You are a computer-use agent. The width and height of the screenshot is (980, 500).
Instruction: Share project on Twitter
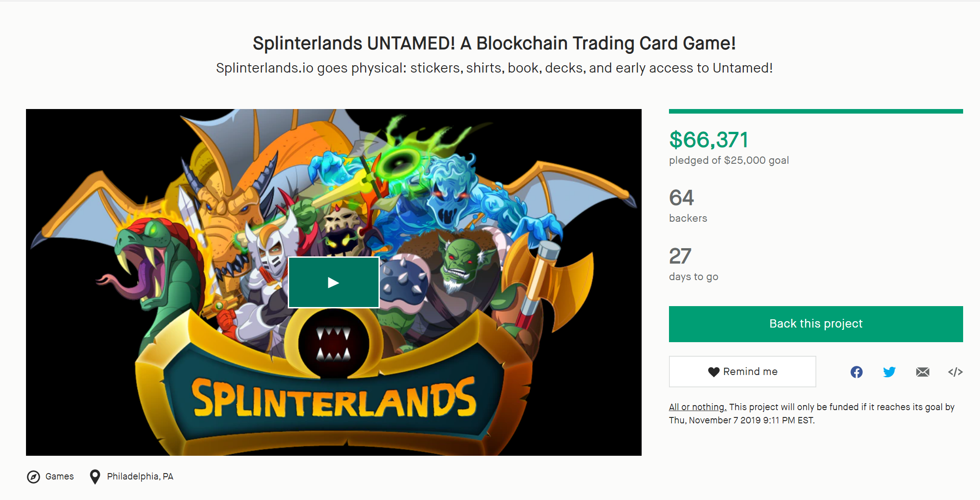tap(889, 372)
